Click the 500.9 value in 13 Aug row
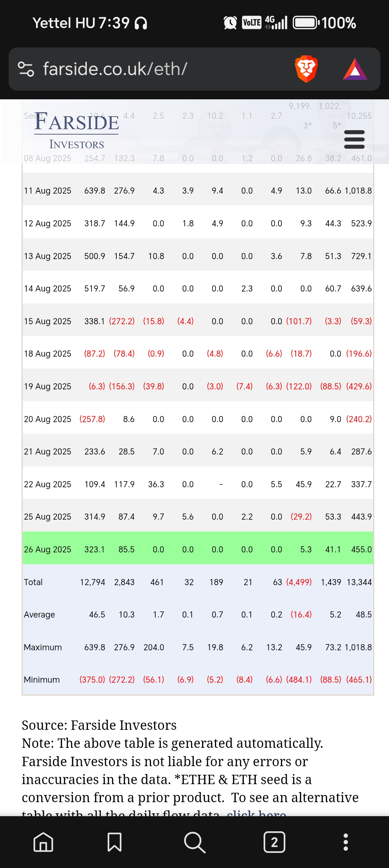Image resolution: width=389 pixels, height=868 pixels. click(x=95, y=256)
